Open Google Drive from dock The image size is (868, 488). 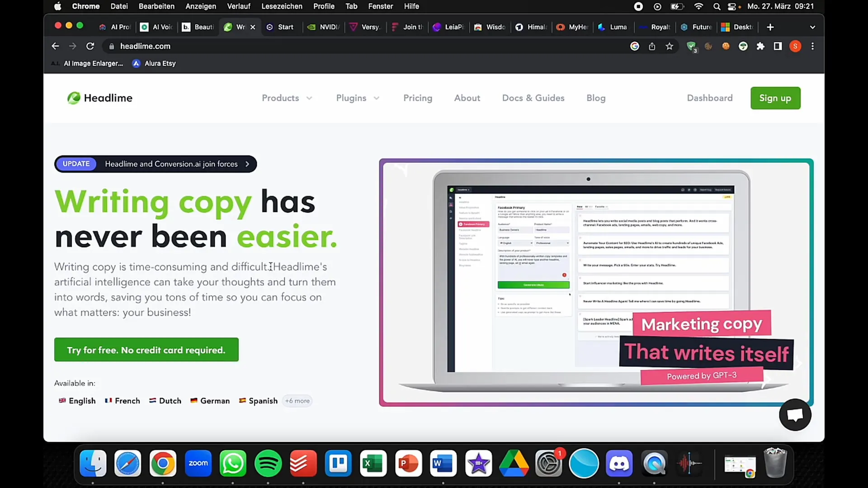click(x=514, y=463)
